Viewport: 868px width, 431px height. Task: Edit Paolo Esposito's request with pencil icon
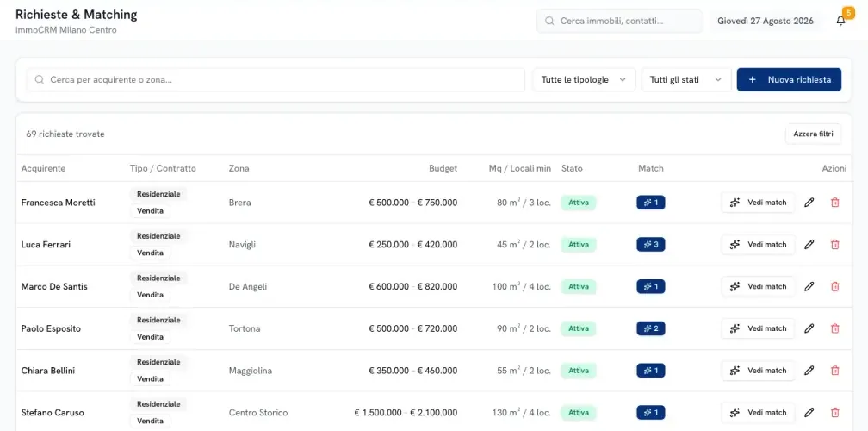pos(809,328)
